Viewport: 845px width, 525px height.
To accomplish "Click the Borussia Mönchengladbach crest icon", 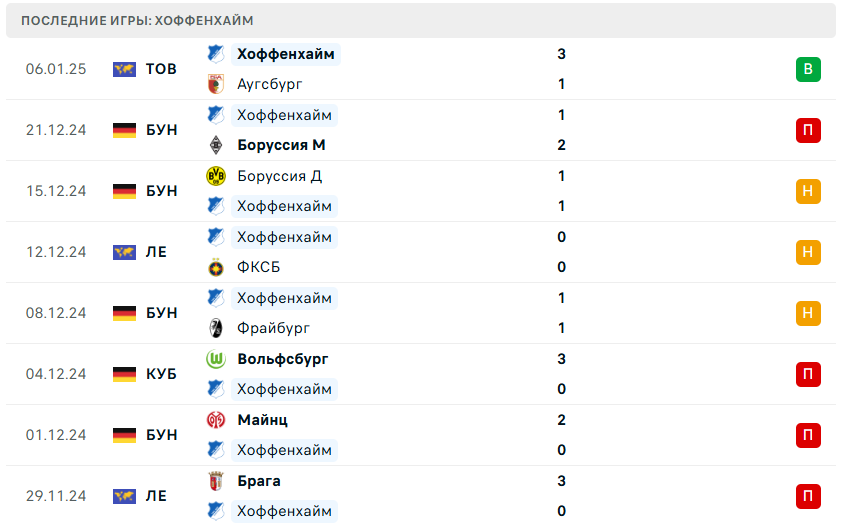I will click(x=216, y=145).
